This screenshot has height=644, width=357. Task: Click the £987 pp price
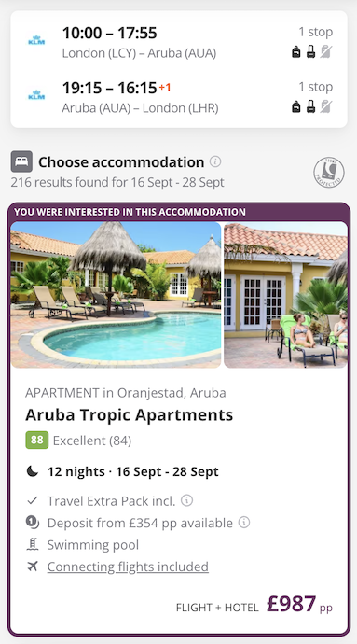point(299,605)
